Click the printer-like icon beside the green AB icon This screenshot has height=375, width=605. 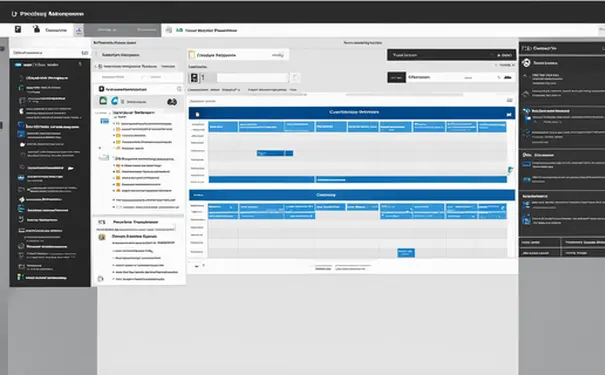169,30
